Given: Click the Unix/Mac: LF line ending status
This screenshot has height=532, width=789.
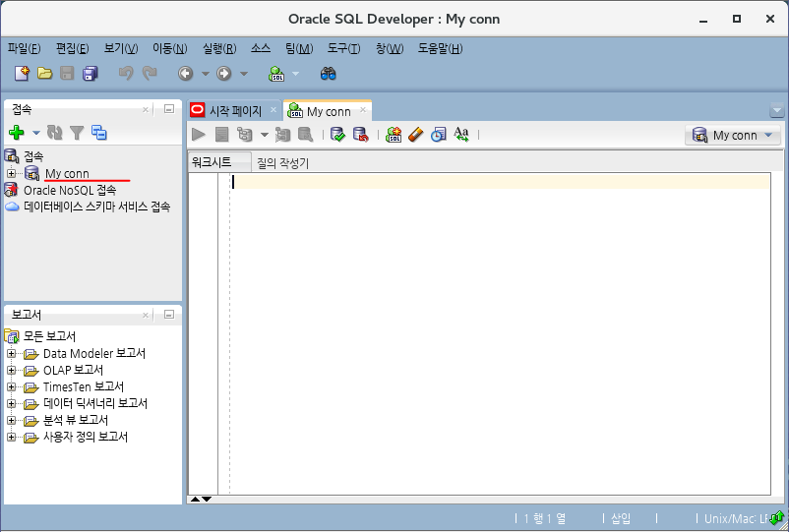Looking at the screenshot, I should point(736,518).
